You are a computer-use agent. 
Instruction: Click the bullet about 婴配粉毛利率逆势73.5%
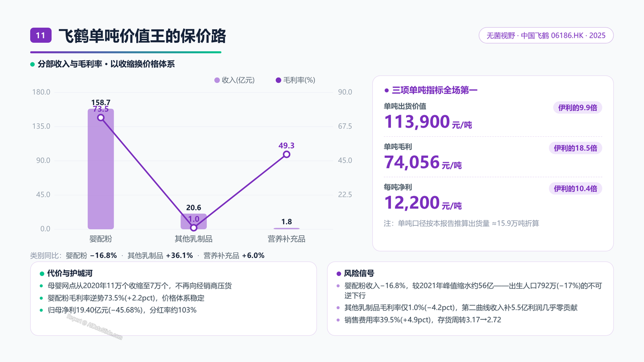126,298
